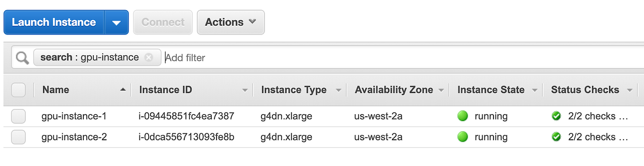Click green running status dot for gpu-instance-2
644x166 pixels.
[463, 137]
